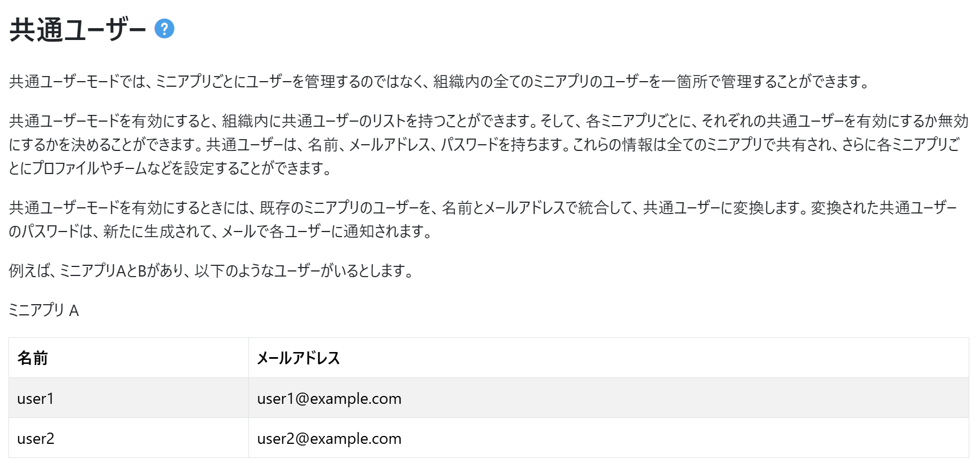Image resolution: width=980 pixels, height=463 pixels.
Task: Click the 共通ユーザー page heading
Action: [x=77, y=30]
